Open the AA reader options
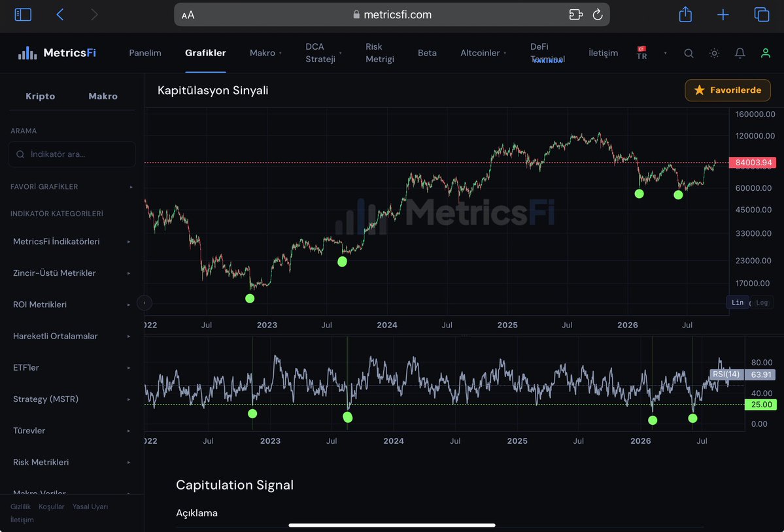Viewport: 784px width, 532px height. 188,15
